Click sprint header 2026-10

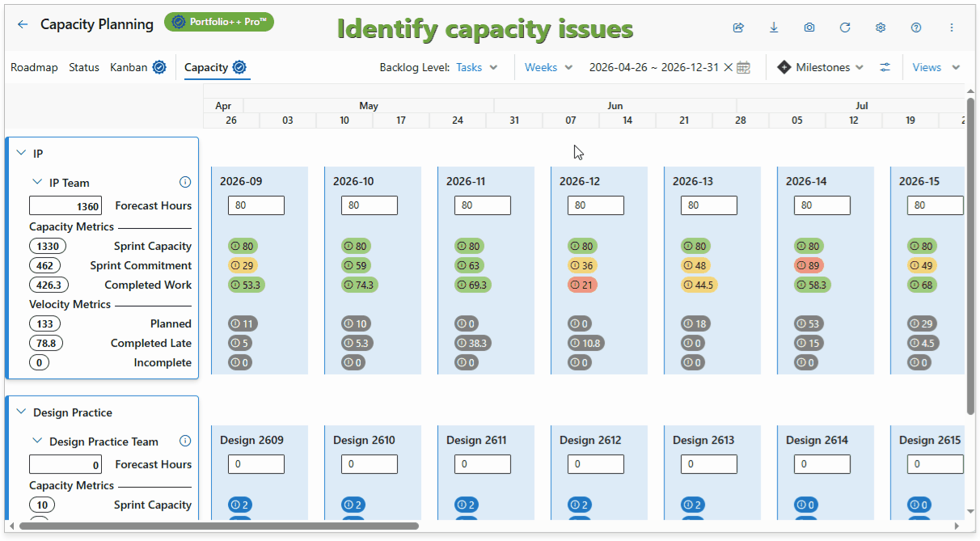click(x=354, y=181)
